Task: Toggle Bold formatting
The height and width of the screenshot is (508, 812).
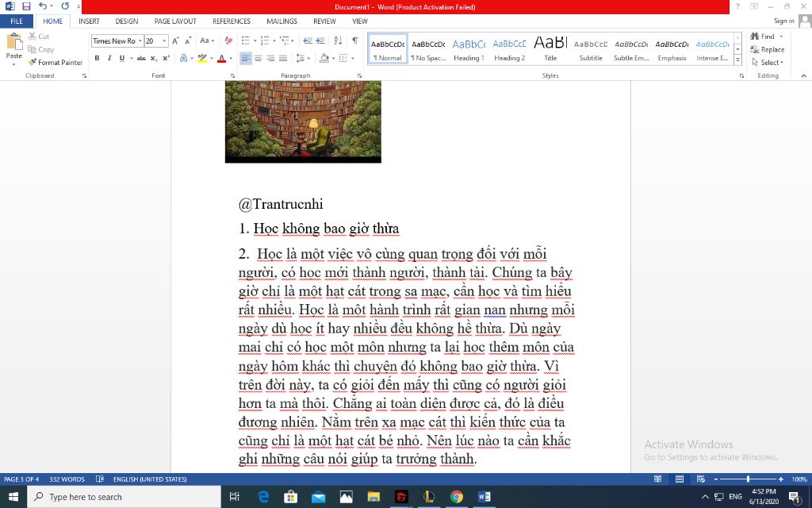Action: coord(97,58)
